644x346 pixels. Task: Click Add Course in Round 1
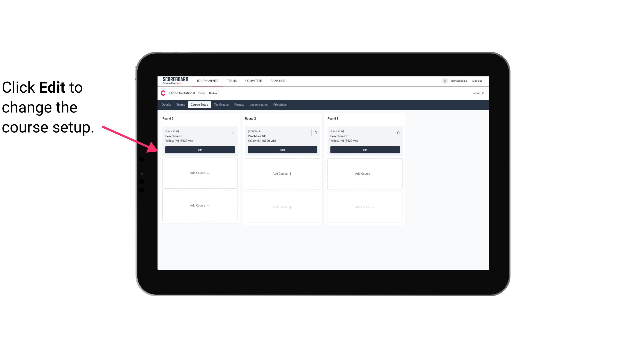point(200,173)
